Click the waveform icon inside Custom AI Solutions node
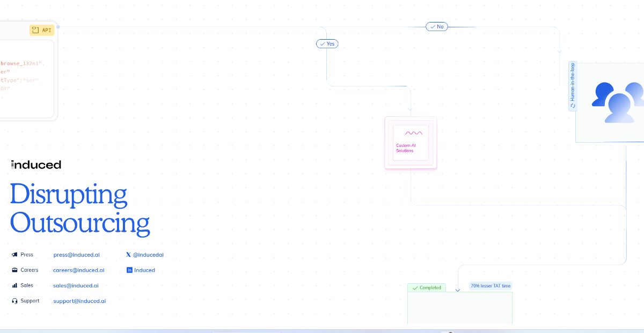644x333 pixels. coord(413,133)
